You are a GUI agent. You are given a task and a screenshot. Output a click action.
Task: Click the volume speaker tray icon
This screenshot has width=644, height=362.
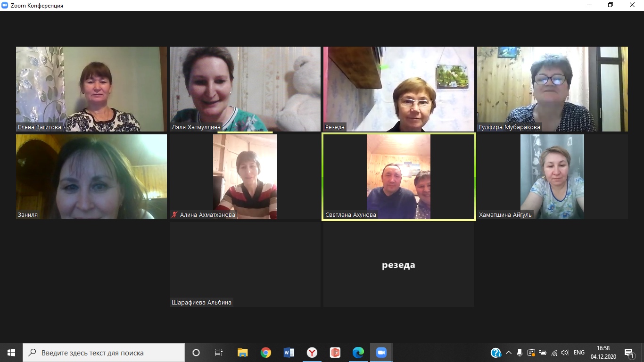[565, 353]
